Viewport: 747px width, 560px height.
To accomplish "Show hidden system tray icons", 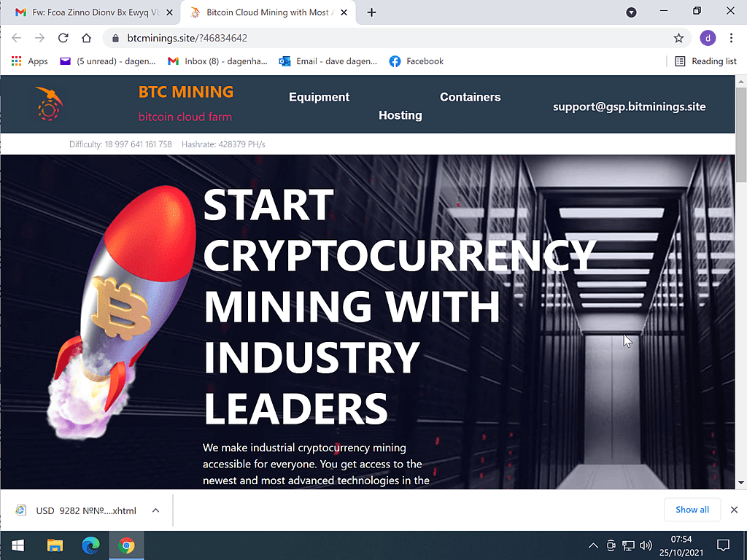I will [x=593, y=545].
